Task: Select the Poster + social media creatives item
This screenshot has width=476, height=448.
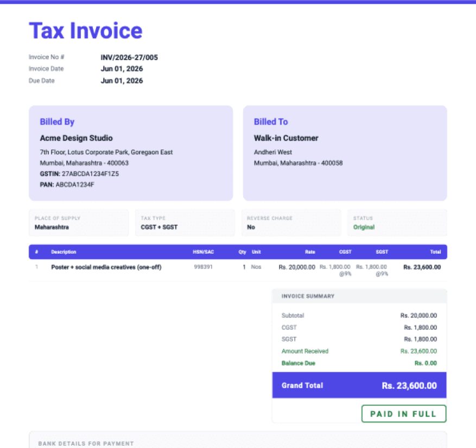Action: [106, 267]
